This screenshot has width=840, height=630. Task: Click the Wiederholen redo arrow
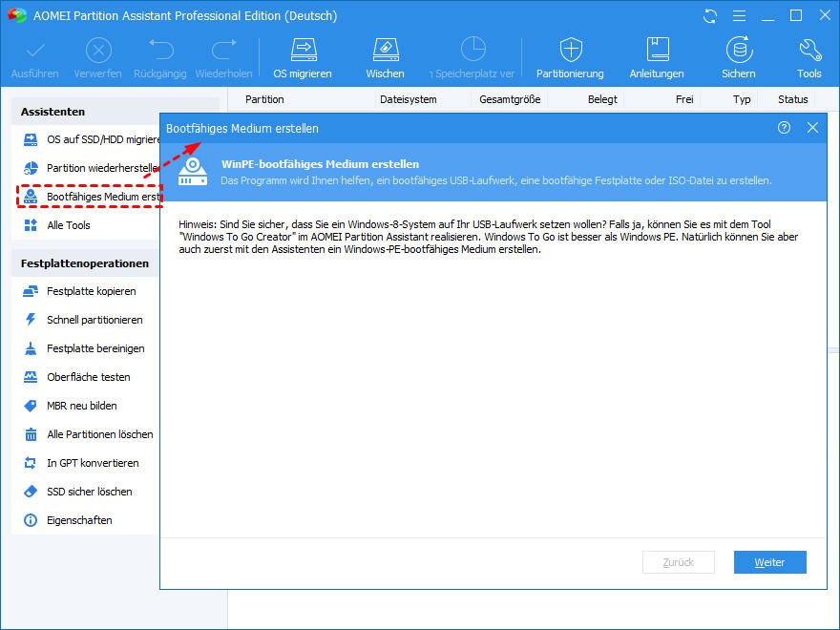click(x=224, y=50)
